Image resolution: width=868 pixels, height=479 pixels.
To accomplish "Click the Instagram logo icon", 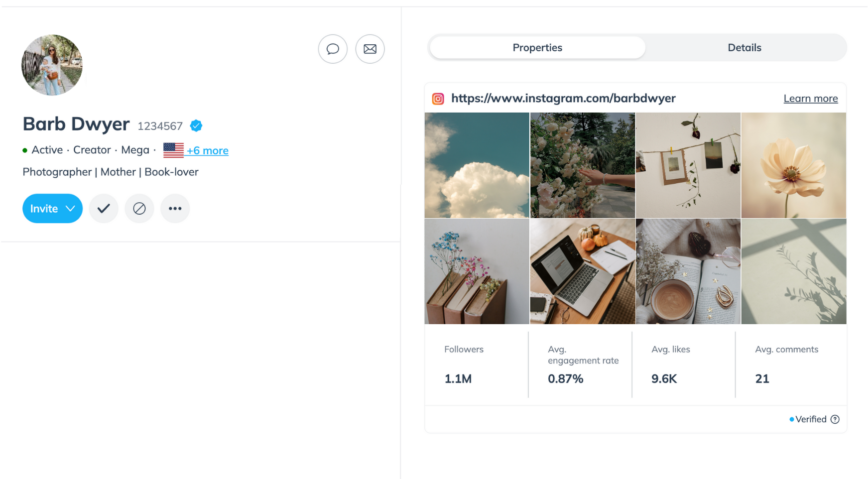I will (437, 99).
